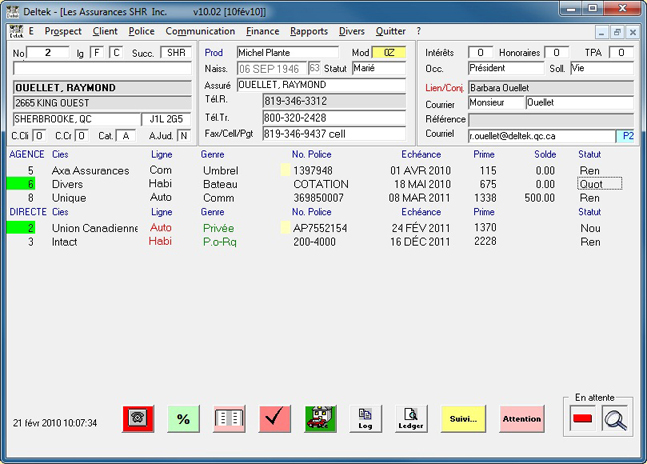Click the magnifying glass search icon
The width and height of the screenshot is (647, 464).
tap(615, 419)
